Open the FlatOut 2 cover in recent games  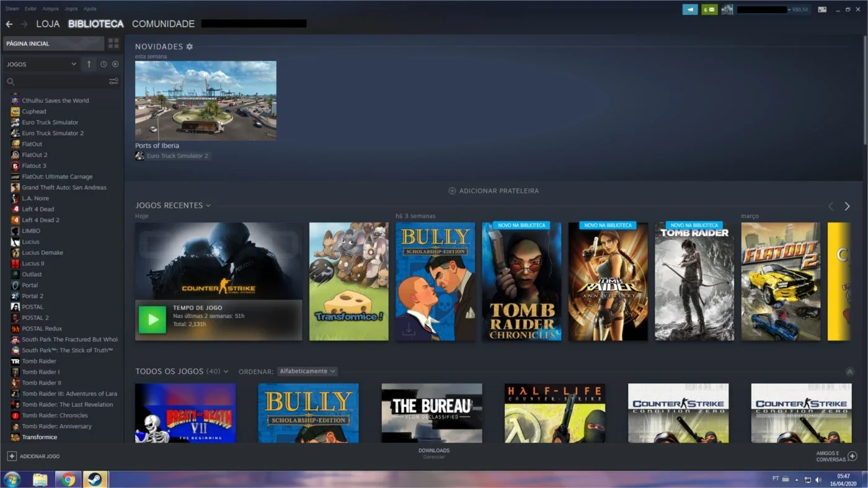[x=781, y=282]
